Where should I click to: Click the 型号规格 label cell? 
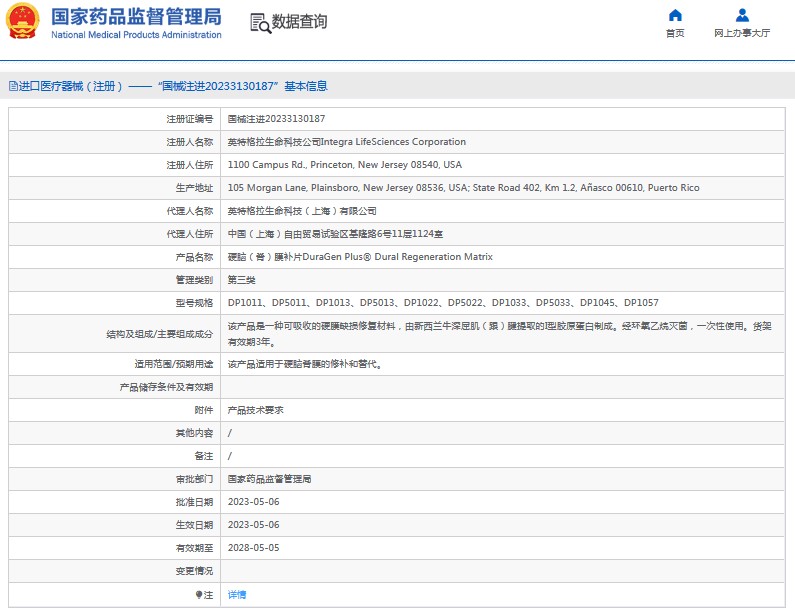115,303
